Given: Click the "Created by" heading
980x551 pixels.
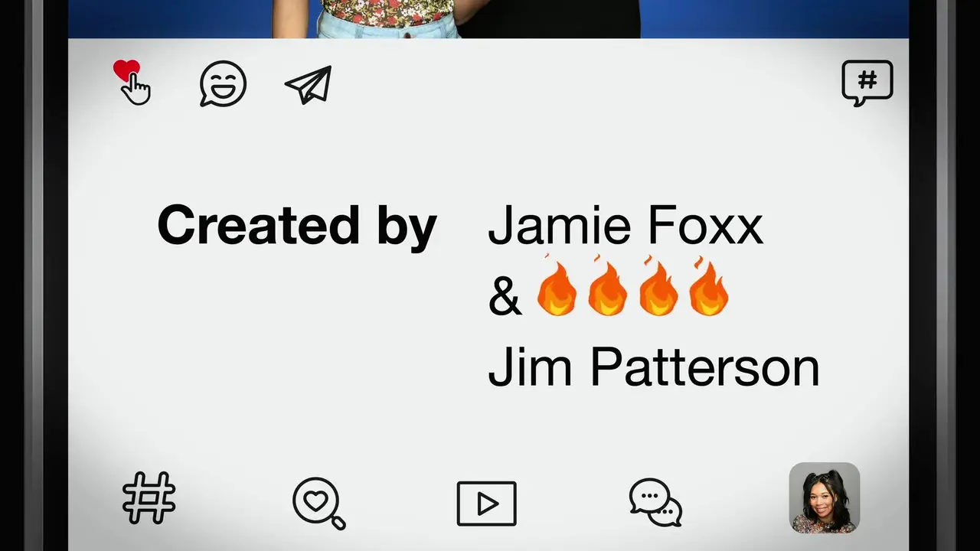Looking at the screenshot, I should point(297,226).
